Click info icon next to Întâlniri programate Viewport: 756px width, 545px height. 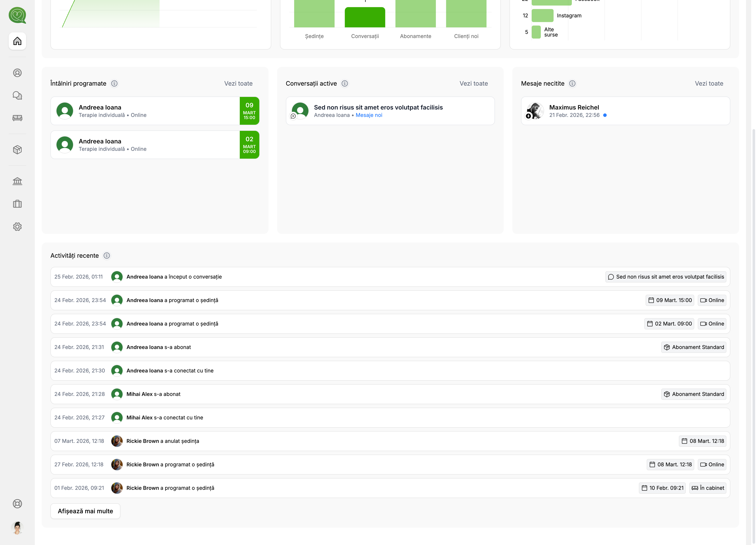[x=114, y=83]
